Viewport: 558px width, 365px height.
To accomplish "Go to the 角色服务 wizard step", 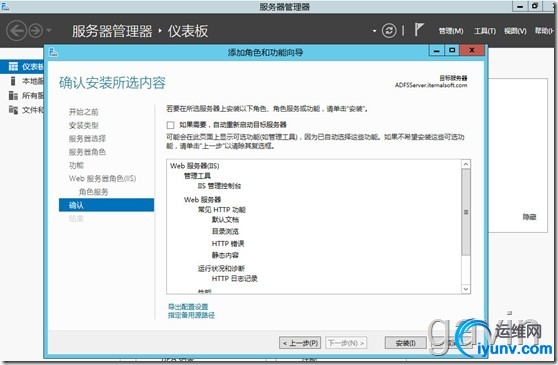I will (93, 192).
